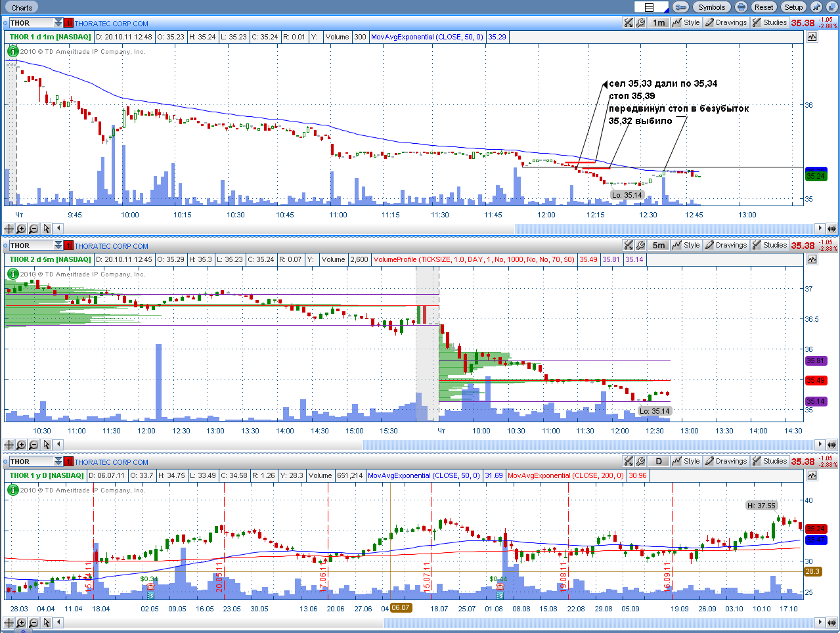Open the Drawings menu of the 5m chart
Screen dimensions: 840x633
pos(726,245)
